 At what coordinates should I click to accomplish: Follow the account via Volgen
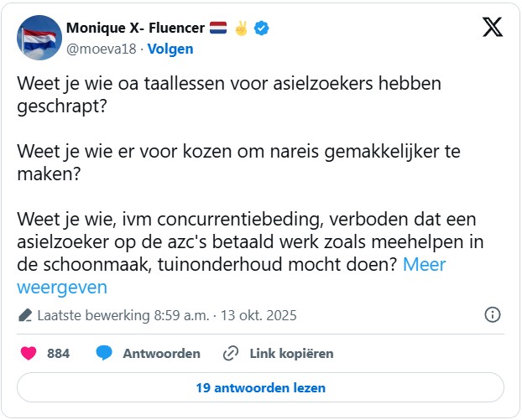[170, 49]
